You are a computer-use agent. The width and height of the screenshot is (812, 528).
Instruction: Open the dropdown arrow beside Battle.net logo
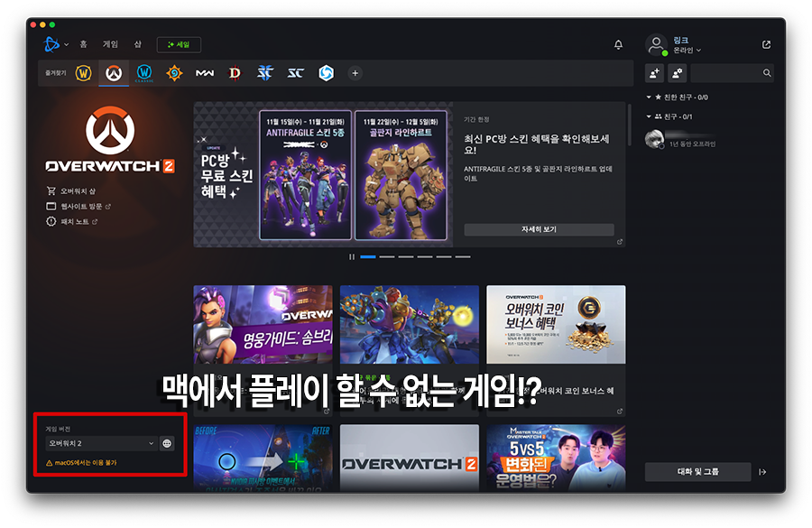pos(66,45)
